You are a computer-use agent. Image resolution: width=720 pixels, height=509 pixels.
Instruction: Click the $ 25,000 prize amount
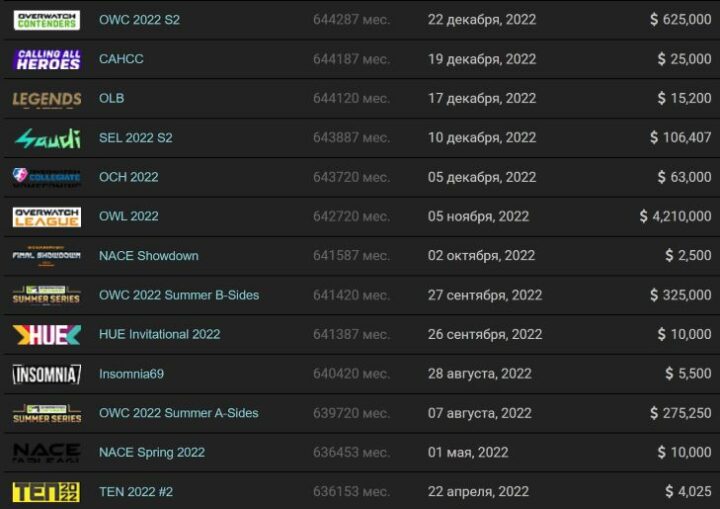[684, 59]
